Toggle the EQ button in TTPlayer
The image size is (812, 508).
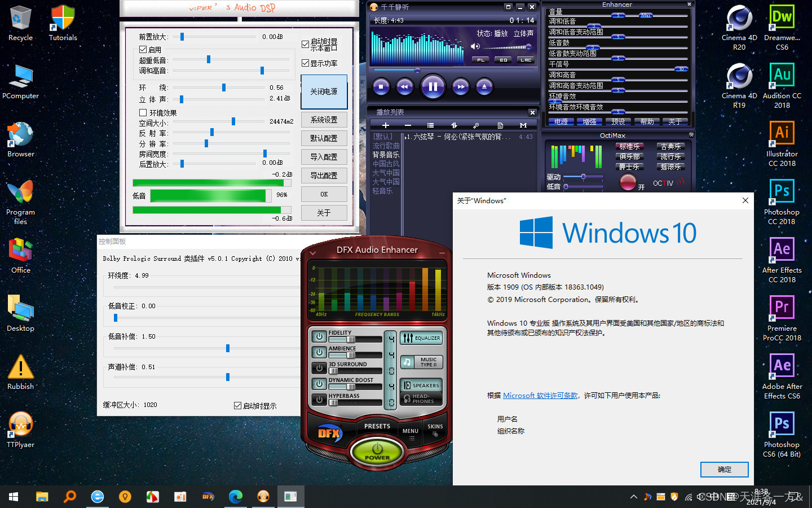pos(504,60)
